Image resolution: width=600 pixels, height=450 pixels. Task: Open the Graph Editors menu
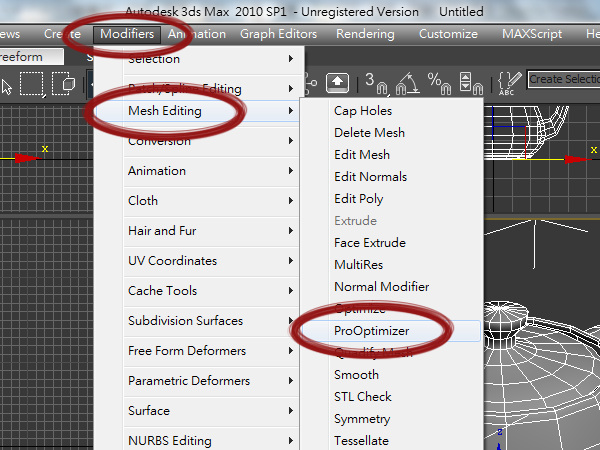click(279, 34)
